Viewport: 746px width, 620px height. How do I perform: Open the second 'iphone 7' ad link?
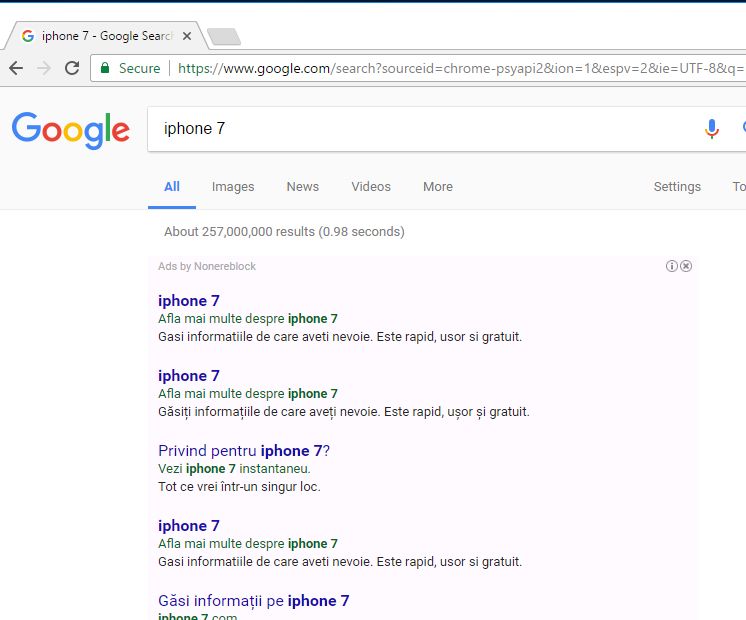[189, 376]
